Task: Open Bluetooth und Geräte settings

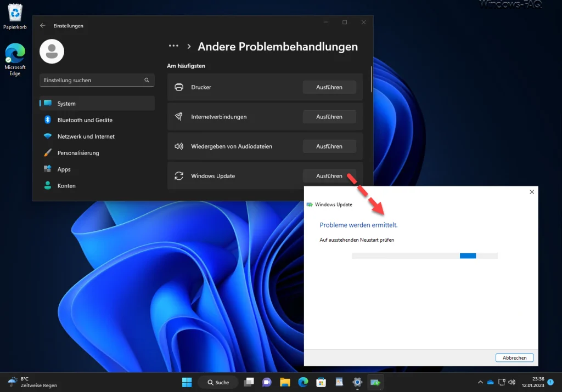Action: point(97,120)
